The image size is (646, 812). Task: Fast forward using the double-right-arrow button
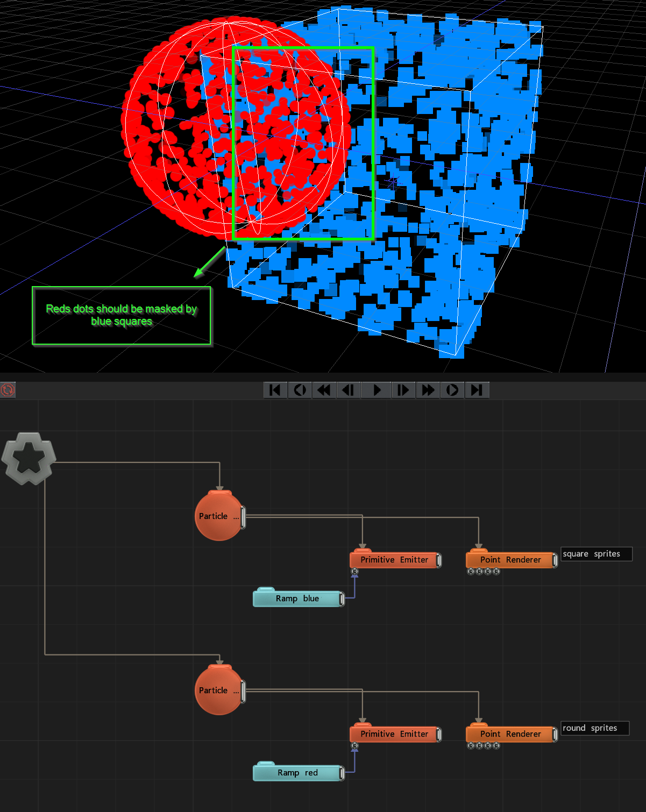coord(428,390)
